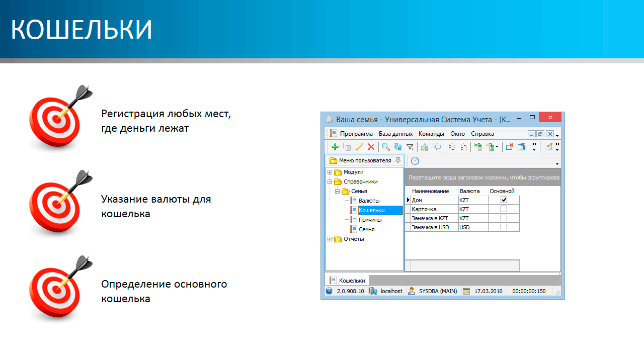Click the Import from Excel icon
644x362 pixels.
pos(490,147)
